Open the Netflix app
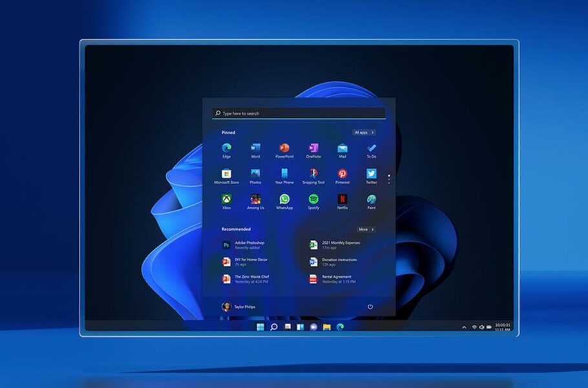This screenshot has width=588, height=388. (x=342, y=202)
